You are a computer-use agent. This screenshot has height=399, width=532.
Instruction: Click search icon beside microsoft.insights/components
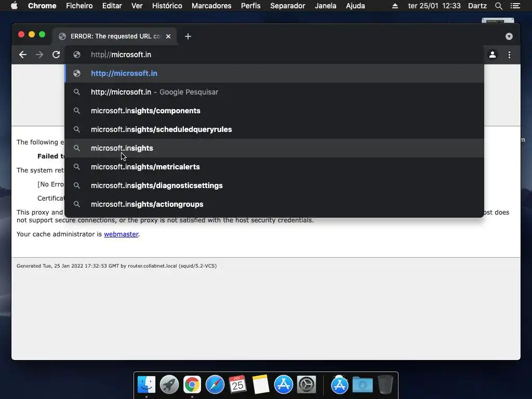pyautogui.click(x=77, y=111)
